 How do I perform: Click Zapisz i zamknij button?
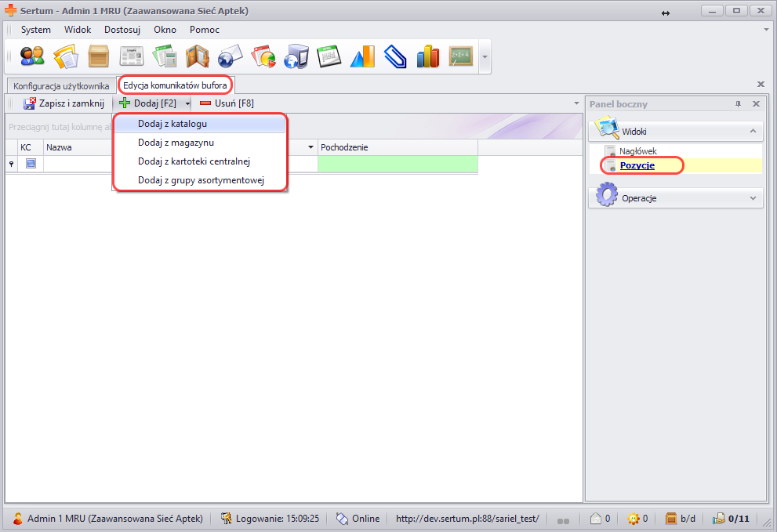[x=64, y=103]
